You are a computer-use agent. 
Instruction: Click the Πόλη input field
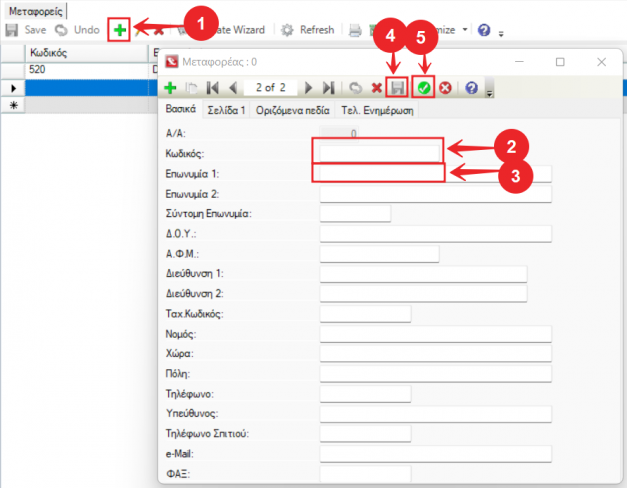click(435, 374)
